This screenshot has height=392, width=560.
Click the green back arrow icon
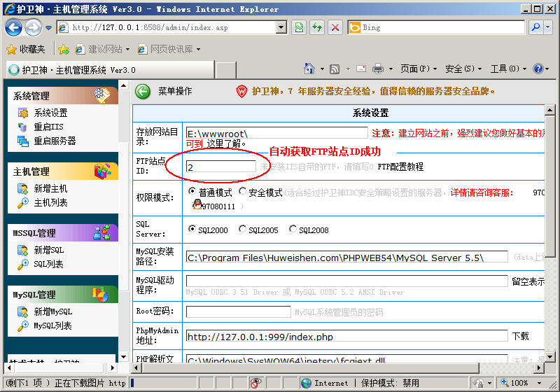pos(143,92)
